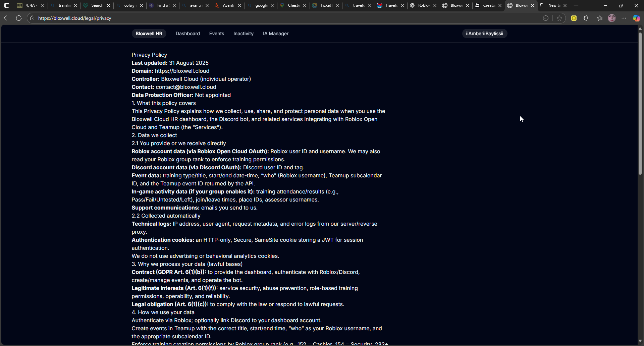Switch to the 'google' search tab
The height and width of the screenshot is (346, 644).
point(260,5)
